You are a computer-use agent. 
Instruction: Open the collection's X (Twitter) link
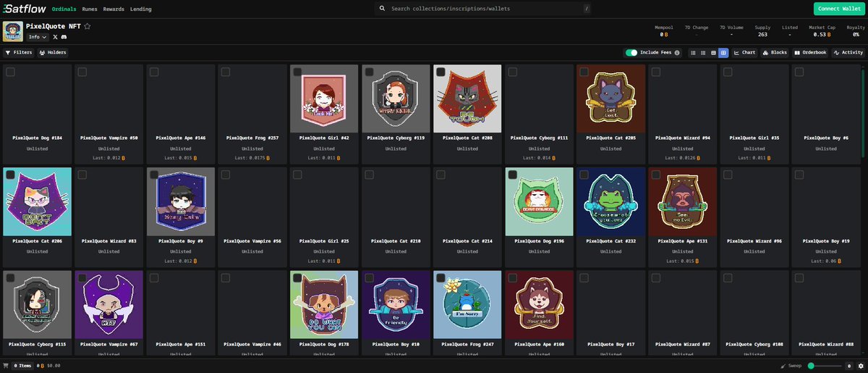click(x=56, y=37)
